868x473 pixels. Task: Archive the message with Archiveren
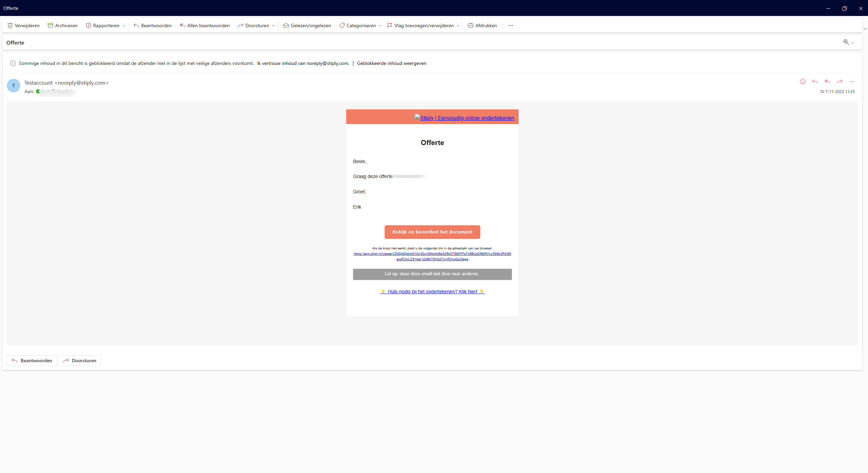62,25
